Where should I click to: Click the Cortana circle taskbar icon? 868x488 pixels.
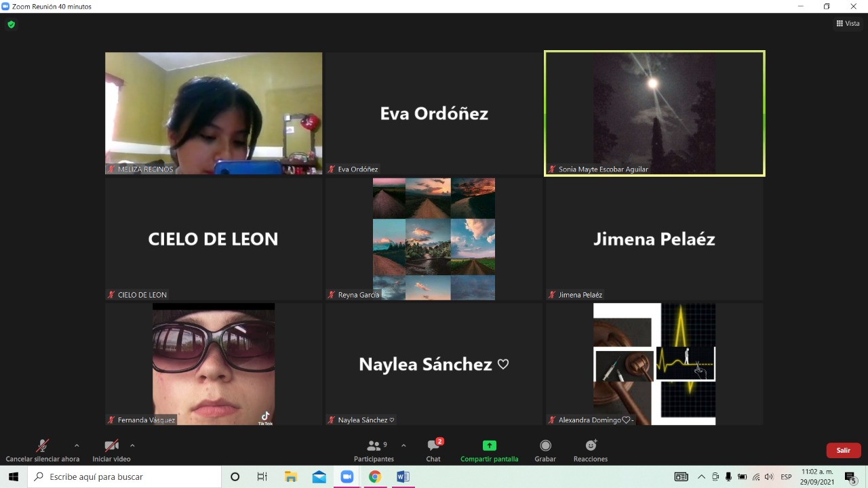(235, 477)
